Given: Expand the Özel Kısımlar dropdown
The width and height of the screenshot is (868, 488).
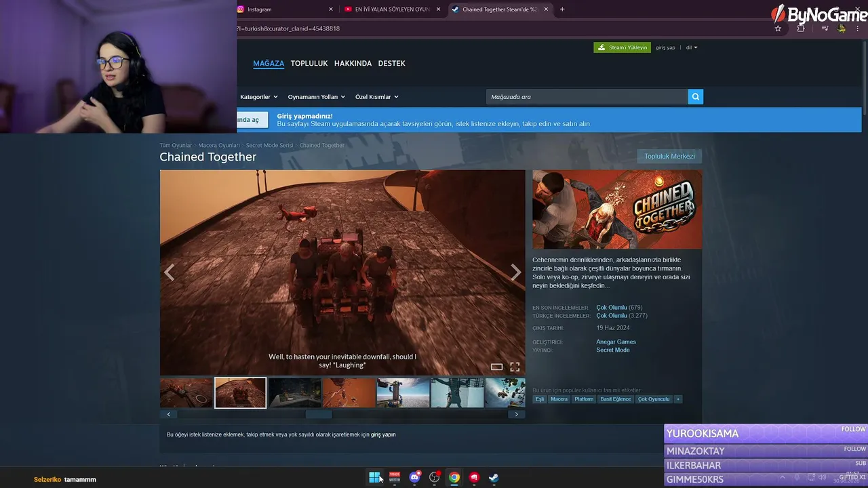Looking at the screenshot, I should 376,97.
